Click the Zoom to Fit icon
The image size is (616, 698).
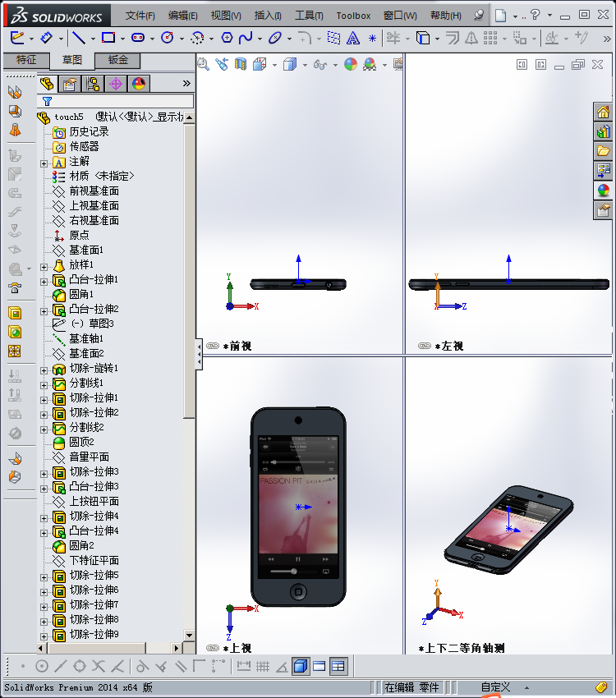click(203, 65)
